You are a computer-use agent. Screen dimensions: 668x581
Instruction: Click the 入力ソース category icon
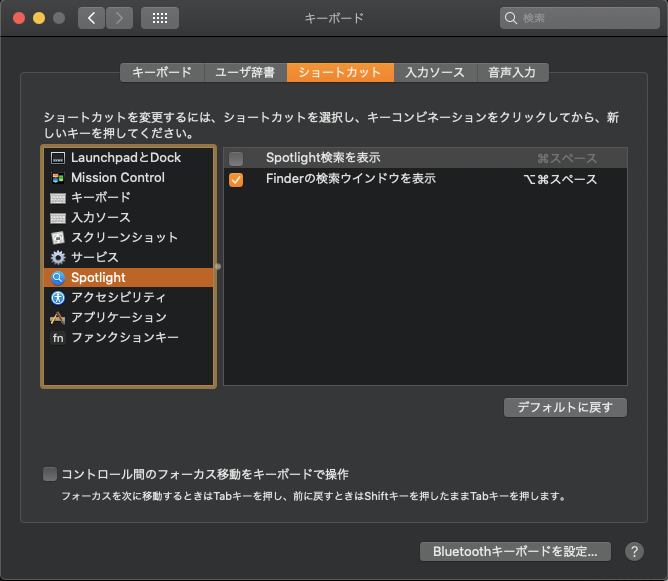point(58,218)
